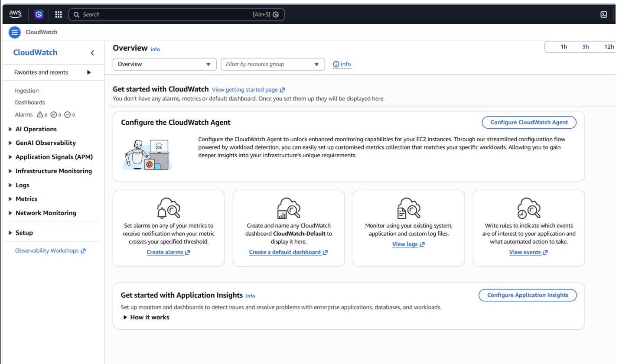This screenshot has height=364, width=619.
Task: Select the 1h time range
Action: coord(564,47)
